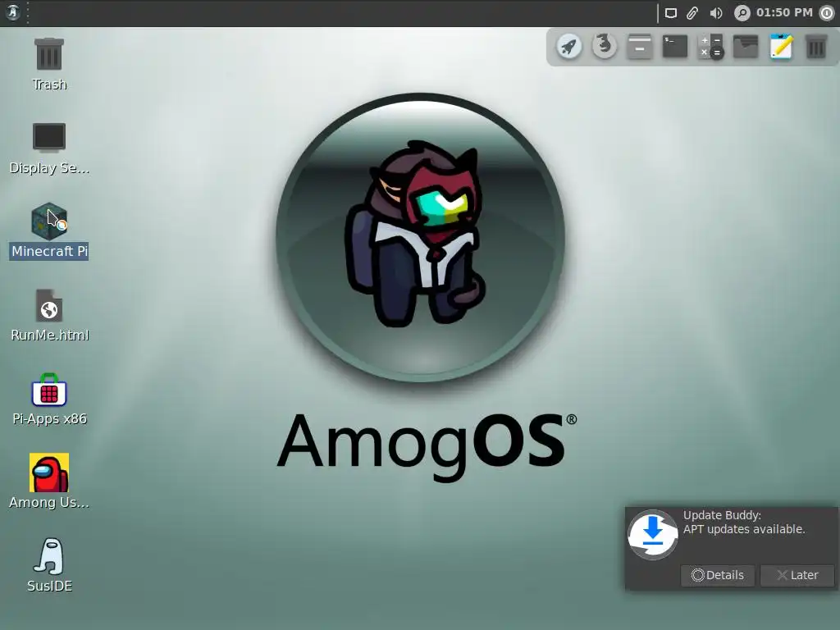The width and height of the screenshot is (840, 630).
Task: Click the display tray icon in panel
Action: tap(671, 13)
